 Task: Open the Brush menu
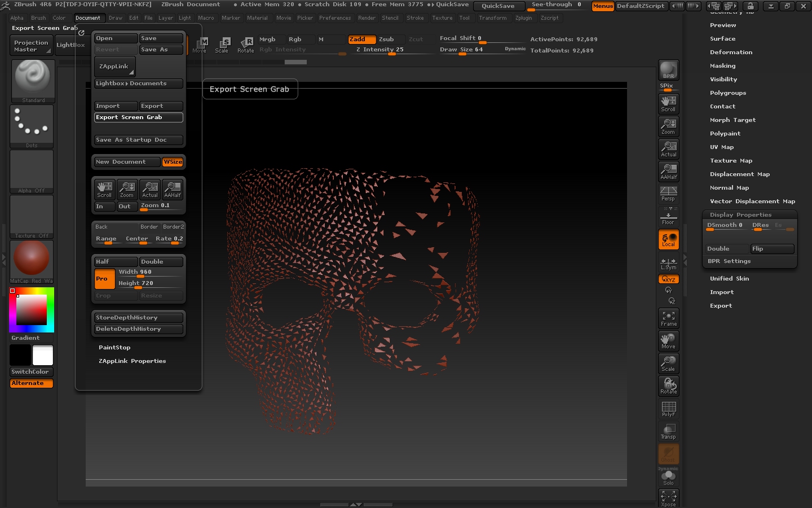click(38, 18)
